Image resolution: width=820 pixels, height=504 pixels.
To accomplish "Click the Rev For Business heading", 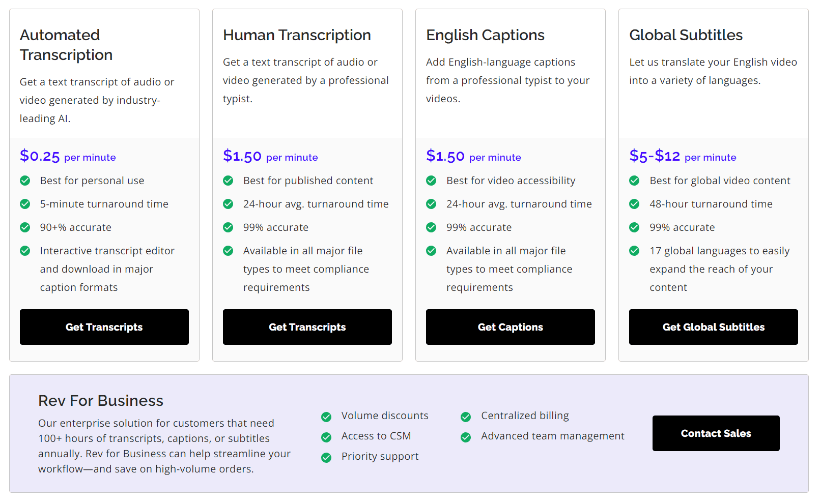I will tap(101, 401).
